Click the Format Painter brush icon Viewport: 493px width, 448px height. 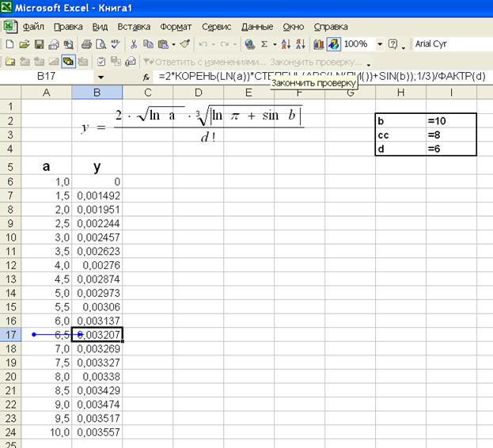pyautogui.click(x=185, y=44)
